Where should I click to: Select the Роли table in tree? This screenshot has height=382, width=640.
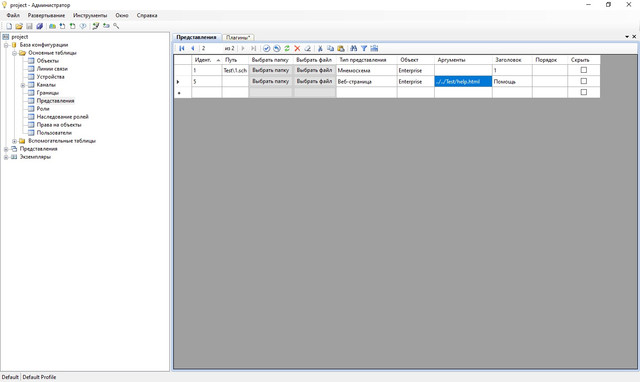click(x=43, y=109)
